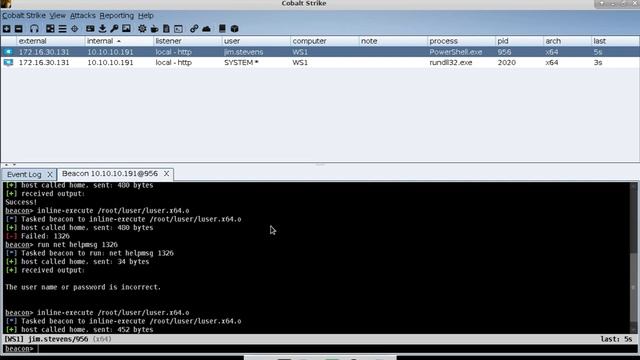Viewport: 640px width, 360px height.
Task: Sort by the arch column header
Action: click(x=567, y=41)
